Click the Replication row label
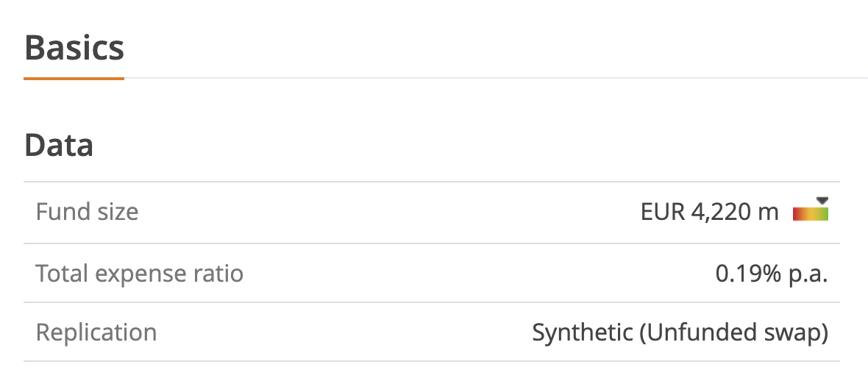 96,332
